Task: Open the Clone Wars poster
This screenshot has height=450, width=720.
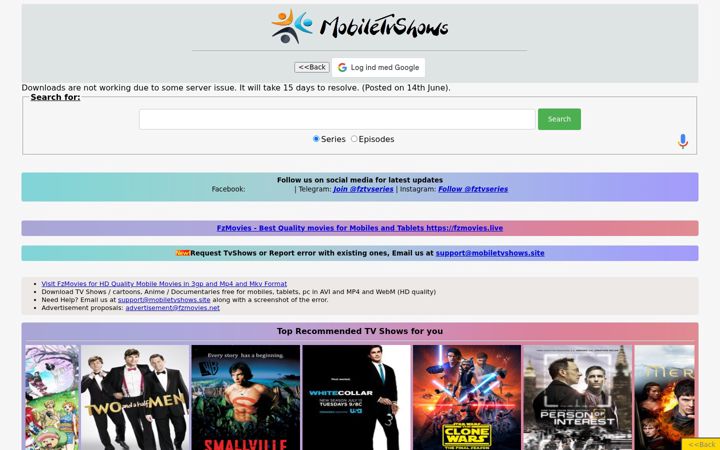Action: [467, 398]
